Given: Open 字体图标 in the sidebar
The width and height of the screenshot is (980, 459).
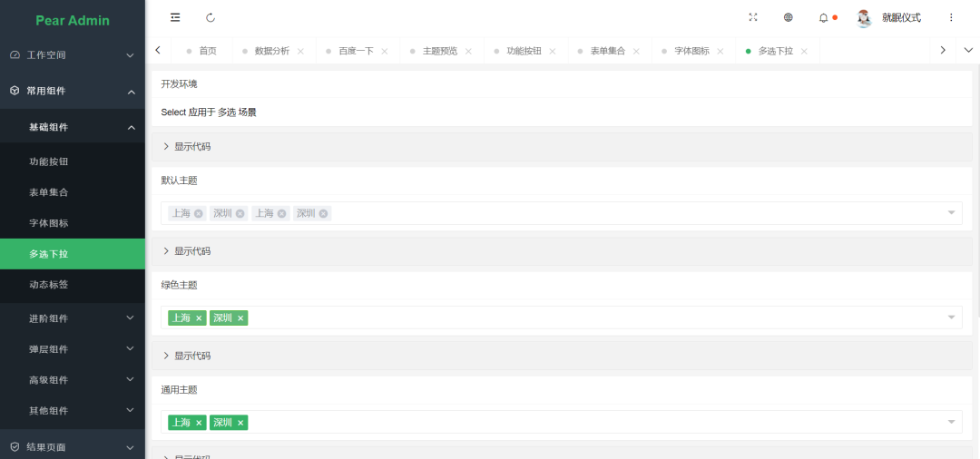Looking at the screenshot, I should click(x=73, y=223).
